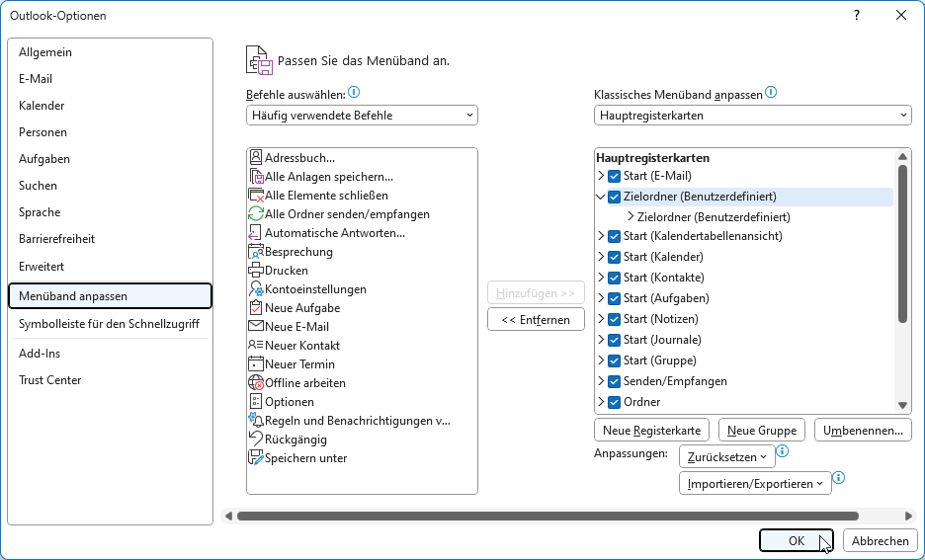The image size is (925, 560).
Task: Collapse checked Zielordner (Benutzerdefiniert) node
Action: [601, 197]
